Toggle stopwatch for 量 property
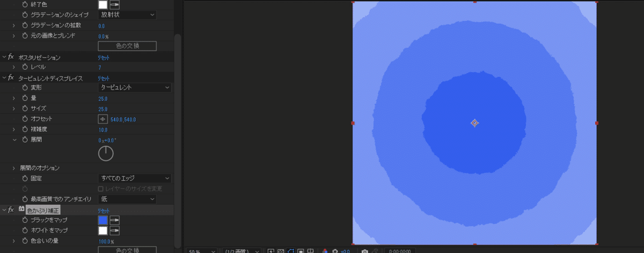This screenshot has height=253, width=644. coord(25,98)
